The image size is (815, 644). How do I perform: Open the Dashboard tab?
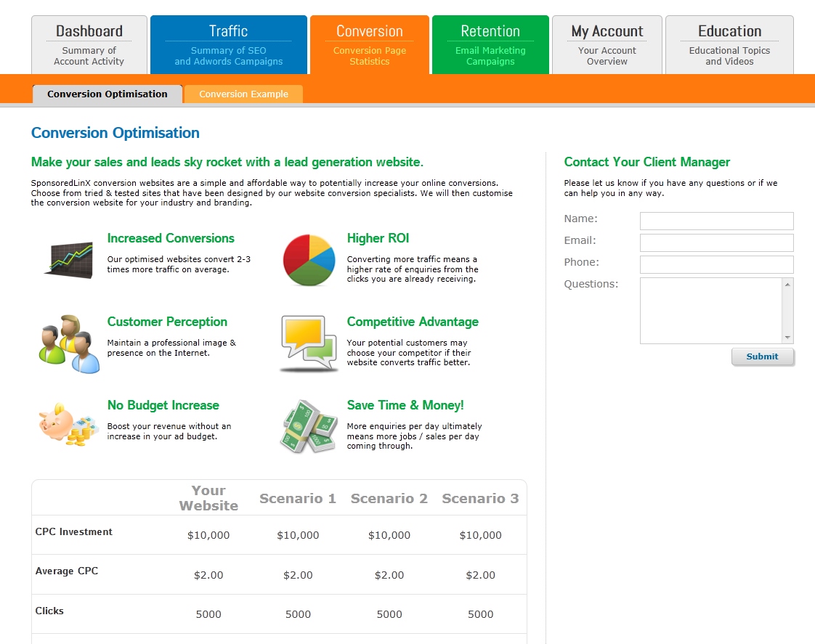point(89,44)
